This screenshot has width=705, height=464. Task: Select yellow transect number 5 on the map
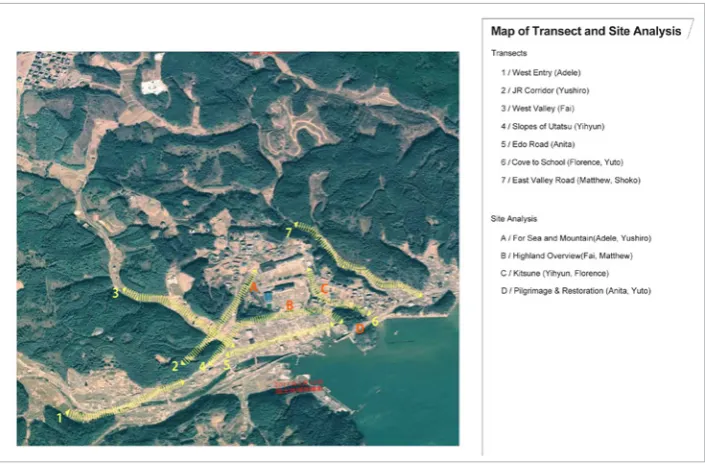pyautogui.click(x=227, y=365)
